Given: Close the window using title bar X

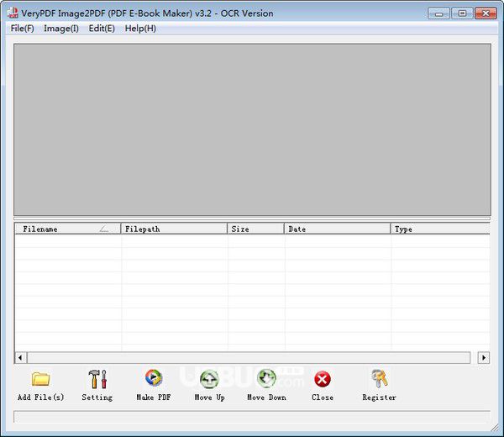Looking at the screenshot, I should coord(486,13).
